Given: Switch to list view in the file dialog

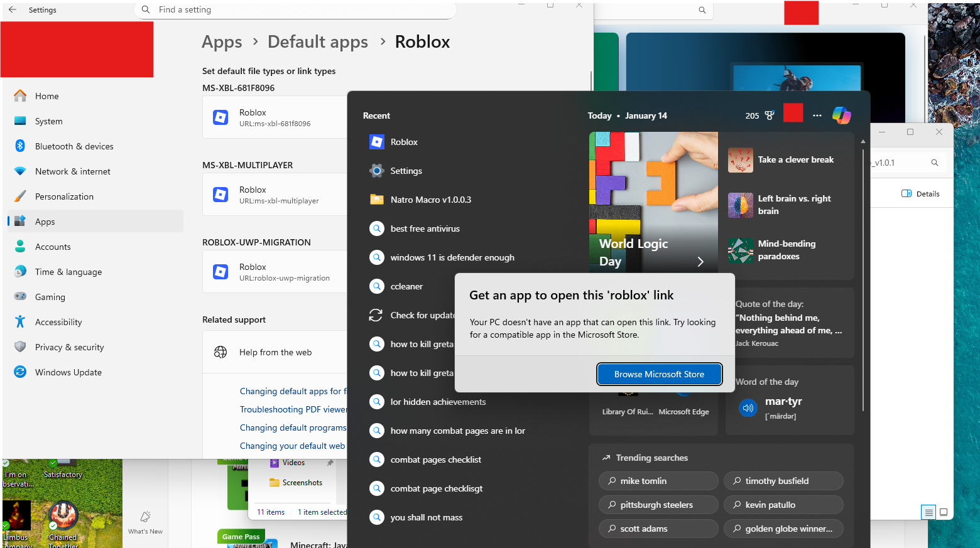Looking at the screenshot, I should click(928, 512).
